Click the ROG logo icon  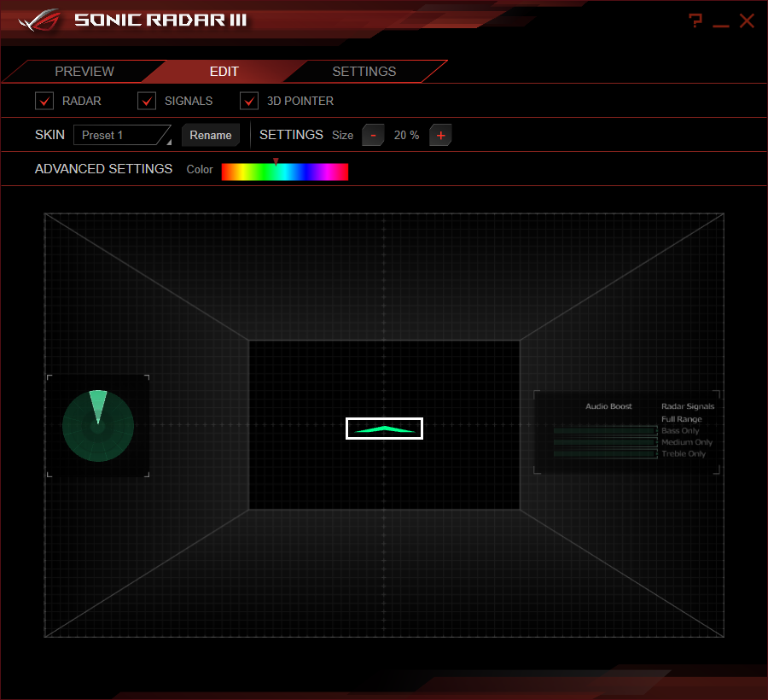coord(39,20)
